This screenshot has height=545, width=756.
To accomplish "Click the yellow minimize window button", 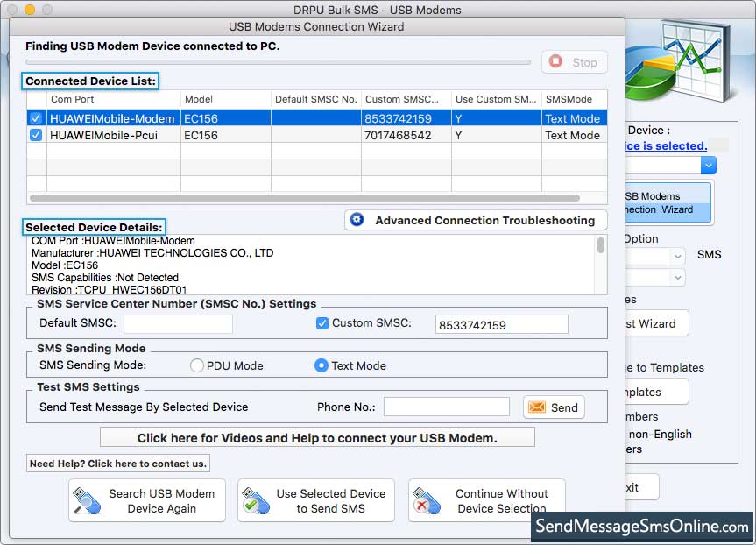I will coord(30,10).
